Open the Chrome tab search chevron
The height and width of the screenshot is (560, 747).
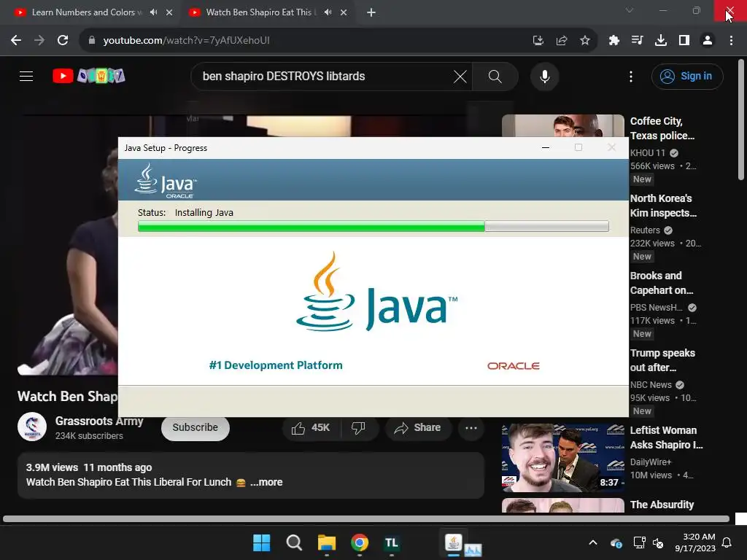tap(630, 10)
